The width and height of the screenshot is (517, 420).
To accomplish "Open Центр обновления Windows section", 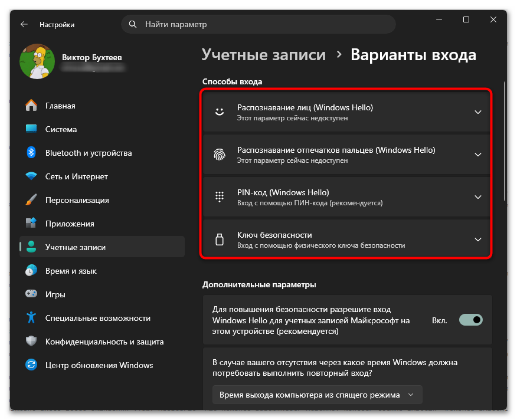I will point(102,365).
